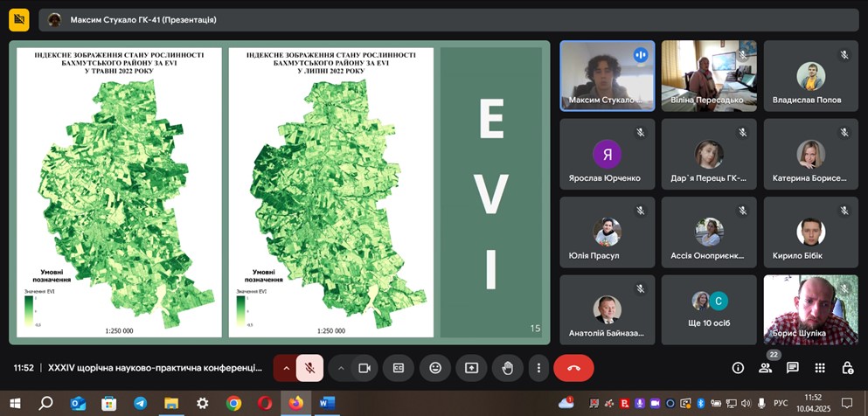Expand the video settings arrow beside camera

point(341,368)
